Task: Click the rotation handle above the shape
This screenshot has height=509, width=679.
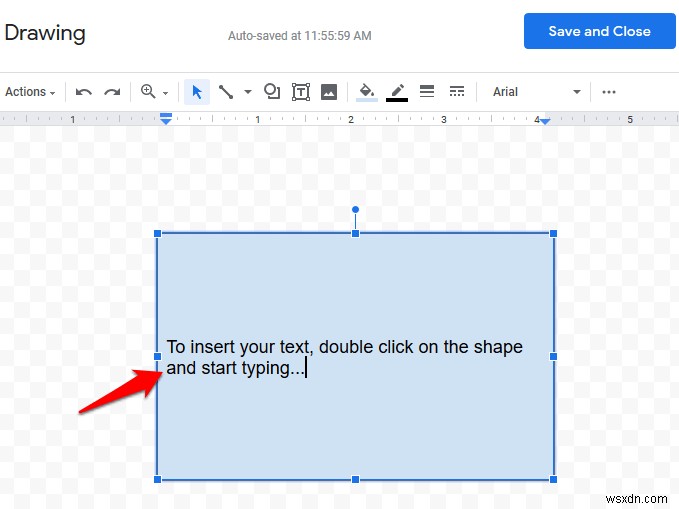Action: 356,210
